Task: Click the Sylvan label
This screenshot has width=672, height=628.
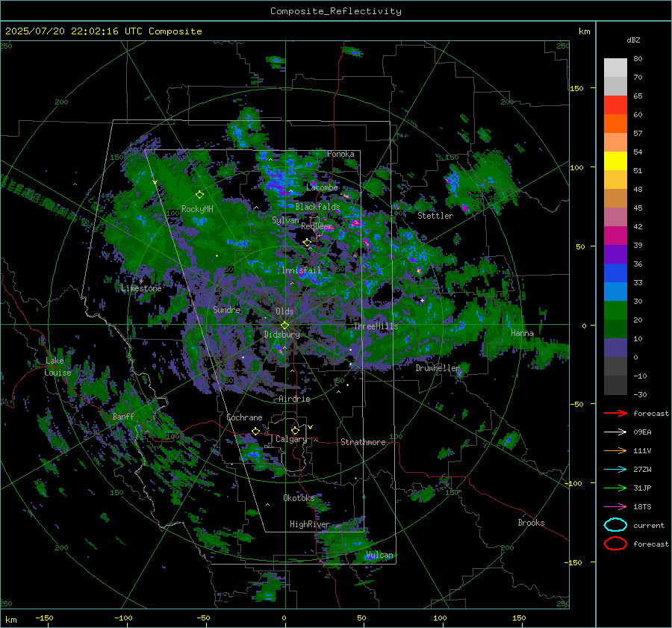Action: [x=285, y=220]
